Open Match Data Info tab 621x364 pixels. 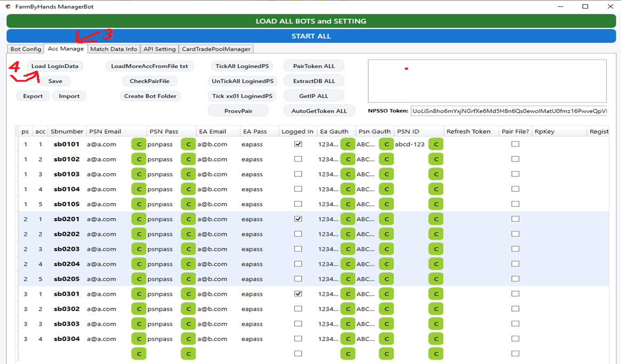(114, 49)
